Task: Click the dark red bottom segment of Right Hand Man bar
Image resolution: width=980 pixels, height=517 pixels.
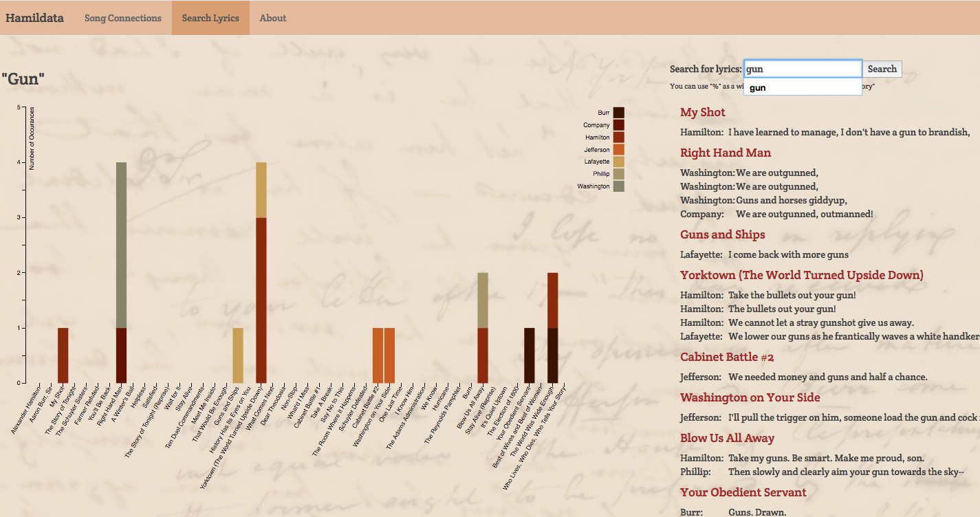Action: pyautogui.click(x=121, y=355)
